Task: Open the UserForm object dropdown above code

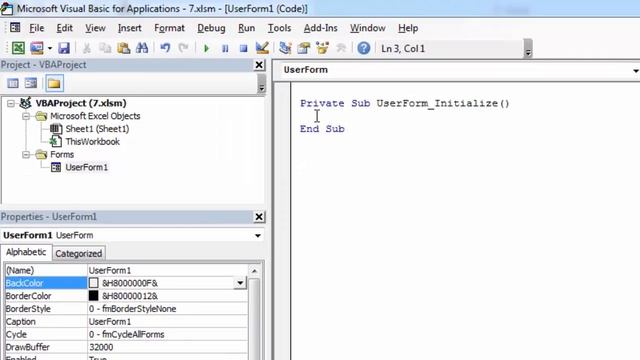Action: [x=636, y=70]
